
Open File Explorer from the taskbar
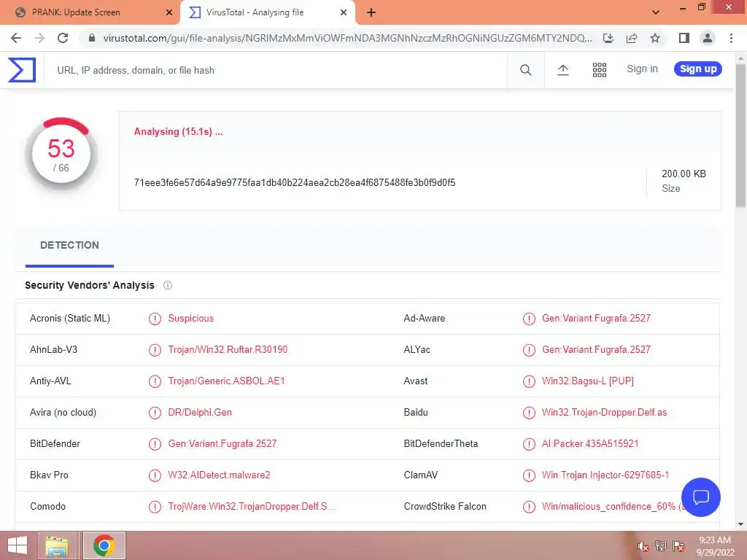tap(57, 545)
